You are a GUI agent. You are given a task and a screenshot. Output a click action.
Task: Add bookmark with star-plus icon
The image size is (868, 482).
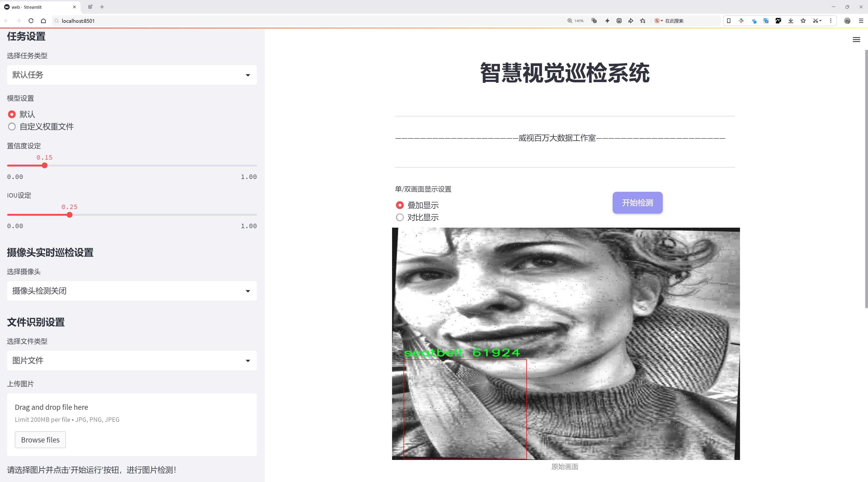tap(643, 21)
